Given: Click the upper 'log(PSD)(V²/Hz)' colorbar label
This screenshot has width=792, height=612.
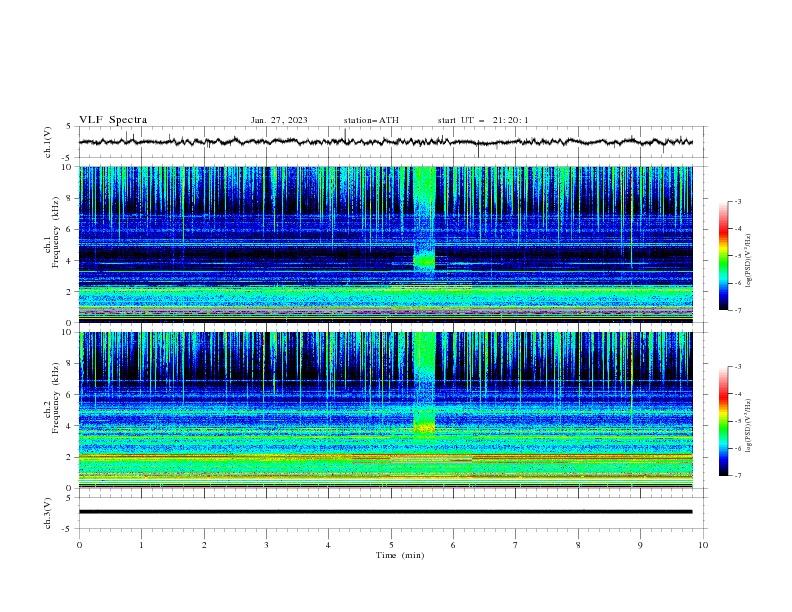Looking at the screenshot, I should click(x=748, y=261).
